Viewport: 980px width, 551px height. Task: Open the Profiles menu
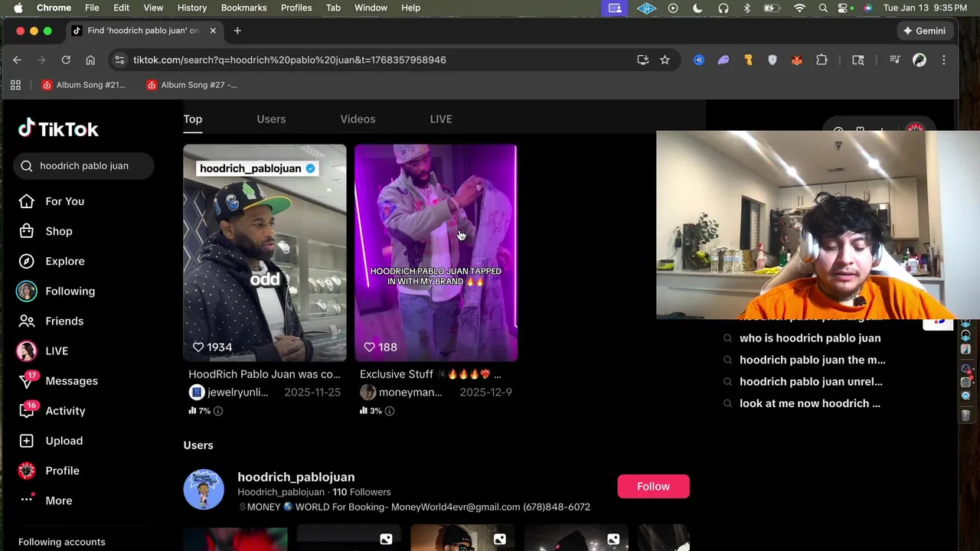tap(296, 8)
